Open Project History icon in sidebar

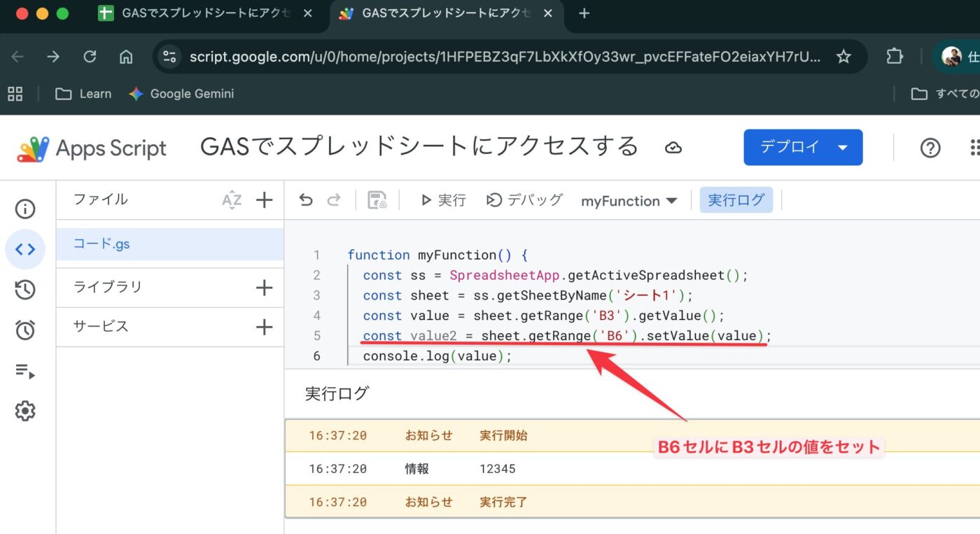click(x=25, y=290)
